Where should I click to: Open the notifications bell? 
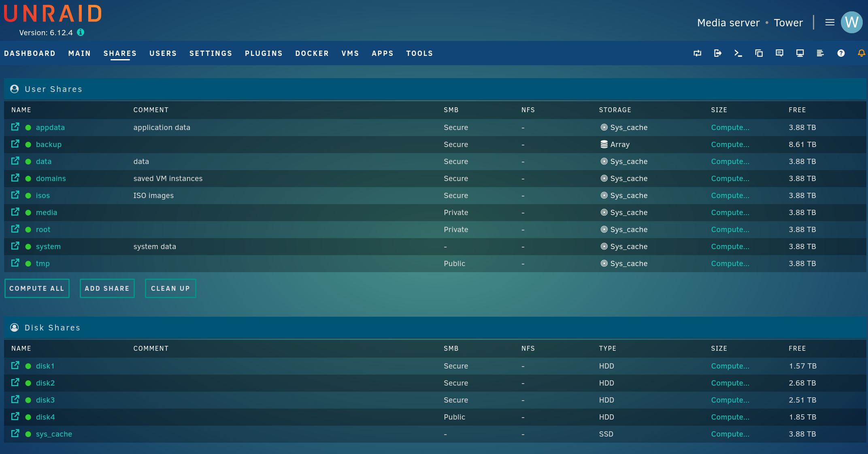pyautogui.click(x=861, y=53)
